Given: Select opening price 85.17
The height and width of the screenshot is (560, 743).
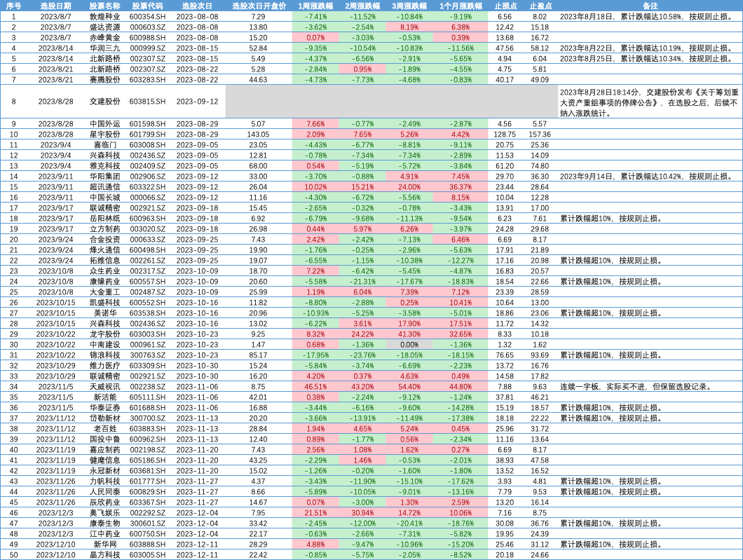Looking at the screenshot, I should (258, 355).
